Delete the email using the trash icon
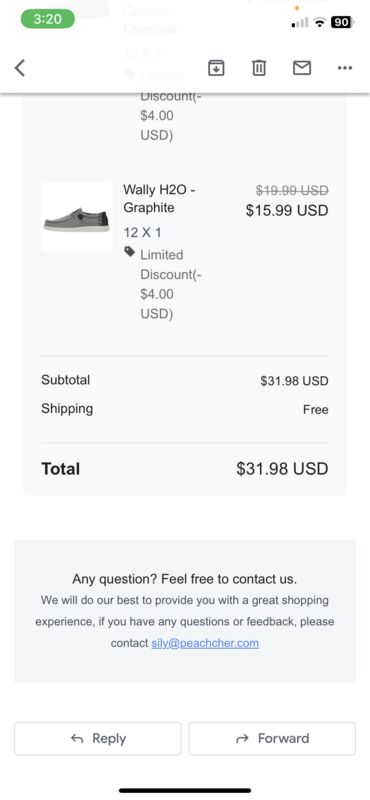 (259, 67)
